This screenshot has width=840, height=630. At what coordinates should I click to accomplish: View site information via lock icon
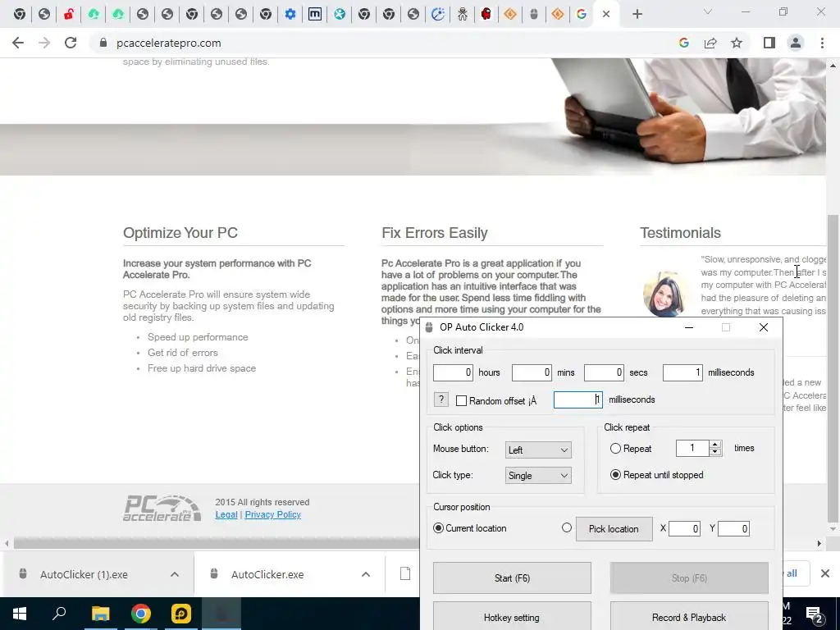click(103, 43)
